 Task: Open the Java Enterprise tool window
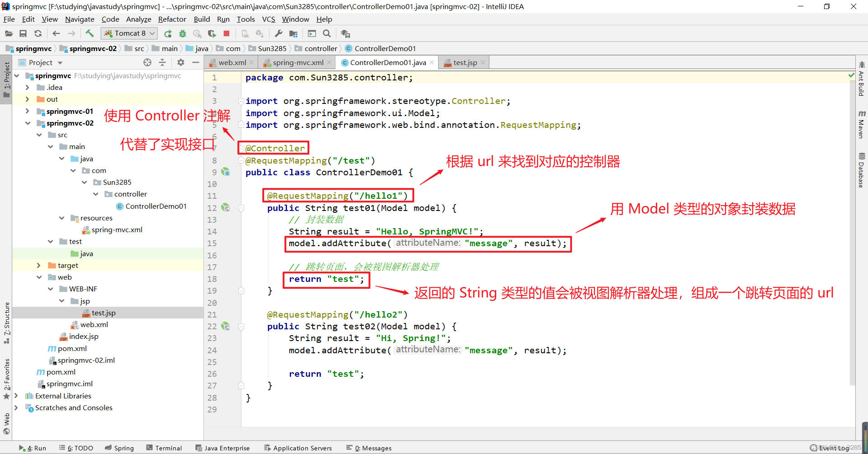(222, 448)
